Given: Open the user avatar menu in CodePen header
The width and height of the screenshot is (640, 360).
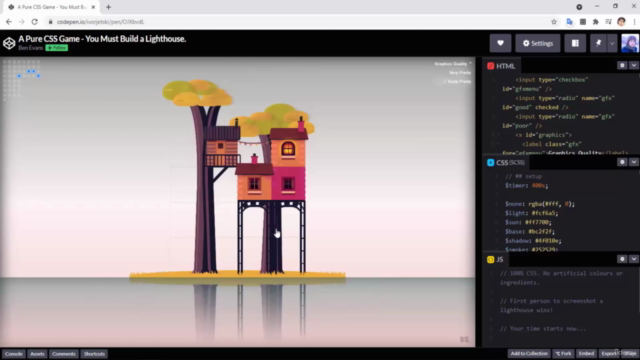Looking at the screenshot, I should 630,43.
